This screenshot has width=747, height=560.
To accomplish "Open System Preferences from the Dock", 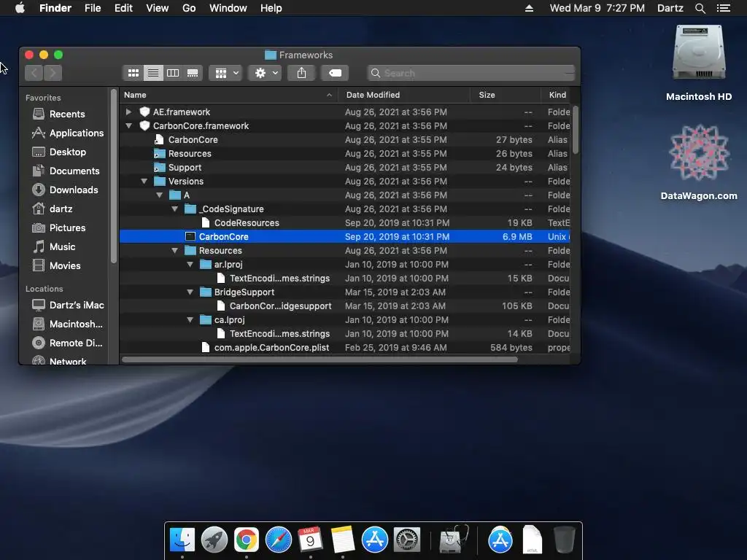I will 407,540.
